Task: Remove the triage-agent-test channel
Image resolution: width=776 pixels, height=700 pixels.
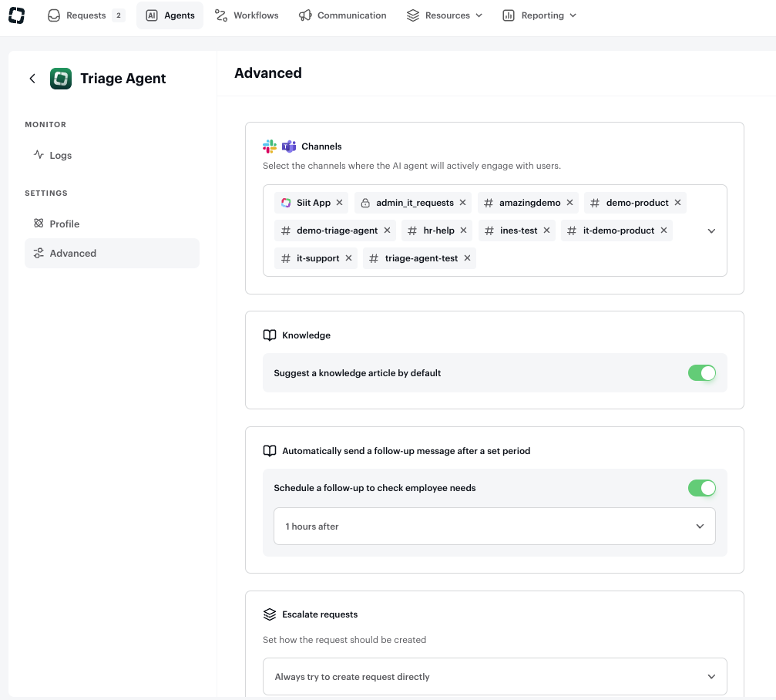Action: click(467, 258)
